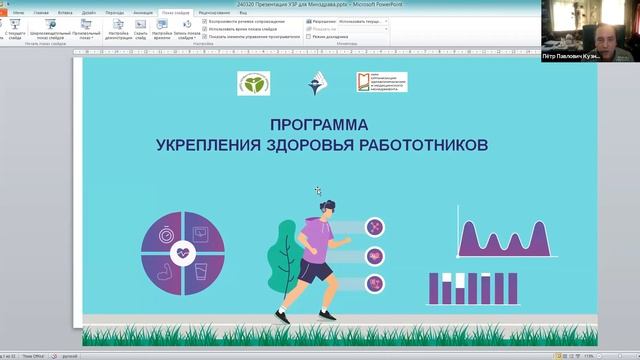Select the green heart-figure logo on slide

coord(253,83)
